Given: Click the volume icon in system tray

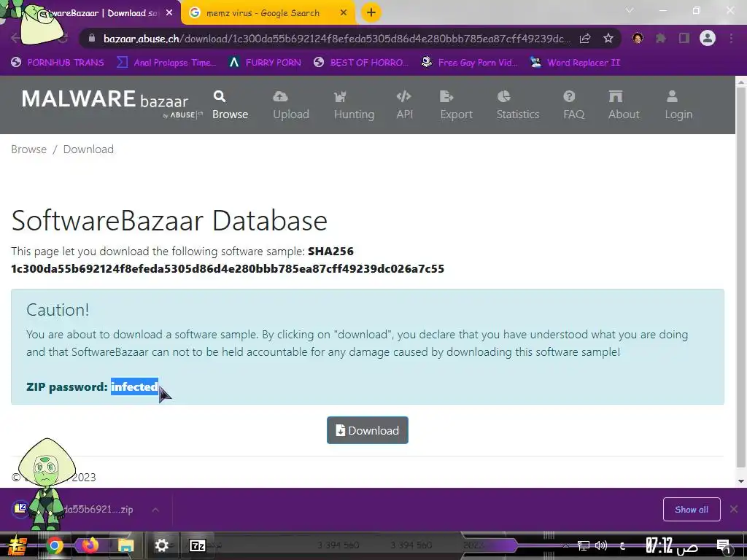Looking at the screenshot, I should (601, 545).
